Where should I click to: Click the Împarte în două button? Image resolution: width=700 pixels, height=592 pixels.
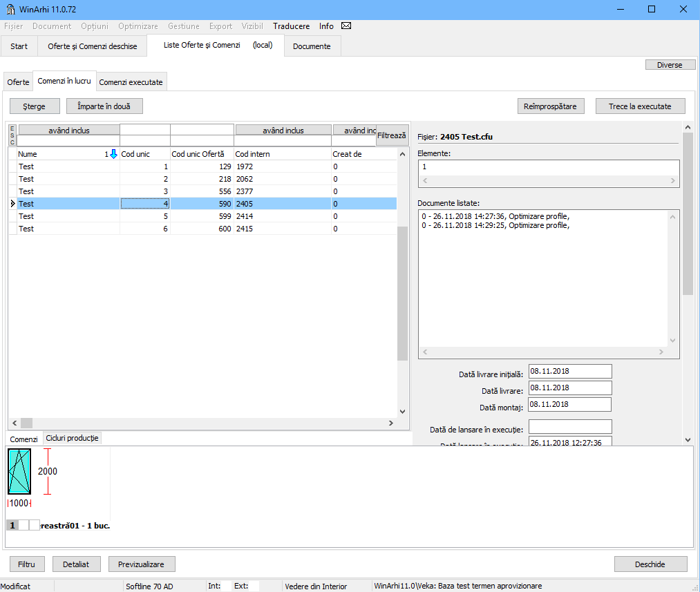point(104,106)
